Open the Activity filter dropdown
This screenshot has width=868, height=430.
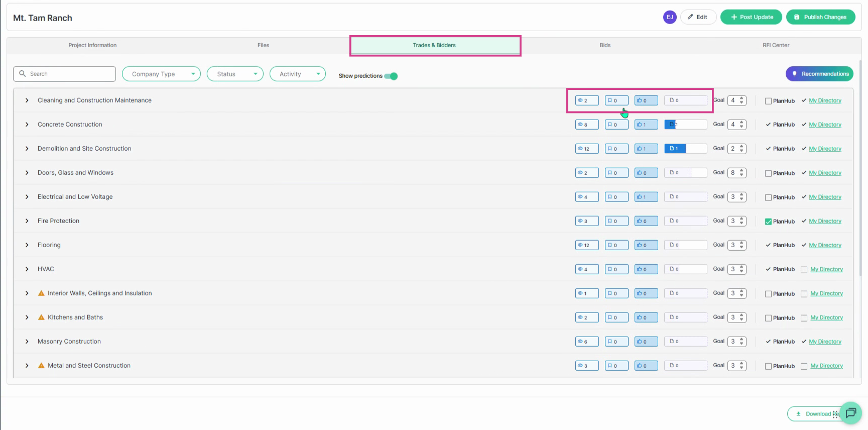coord(298,74)
